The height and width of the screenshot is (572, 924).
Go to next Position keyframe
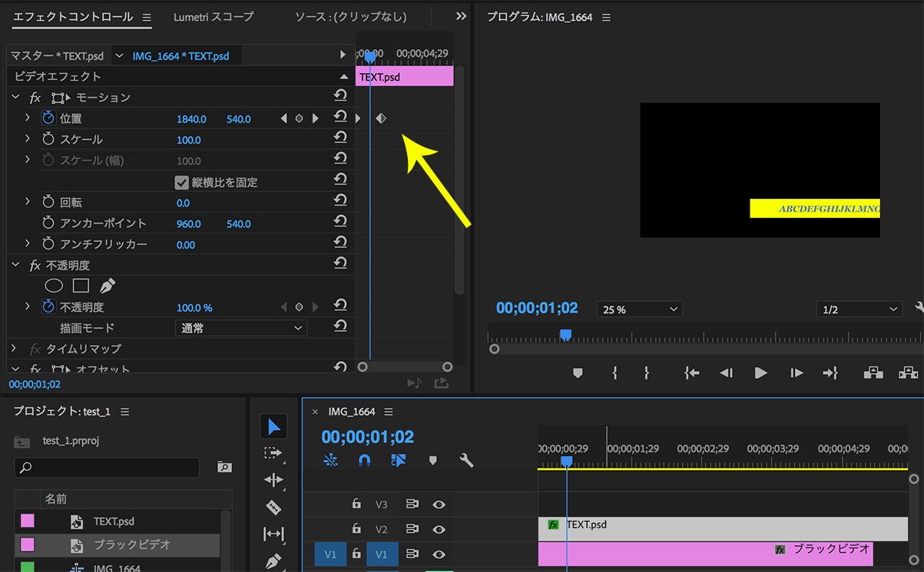click(315, 118)
